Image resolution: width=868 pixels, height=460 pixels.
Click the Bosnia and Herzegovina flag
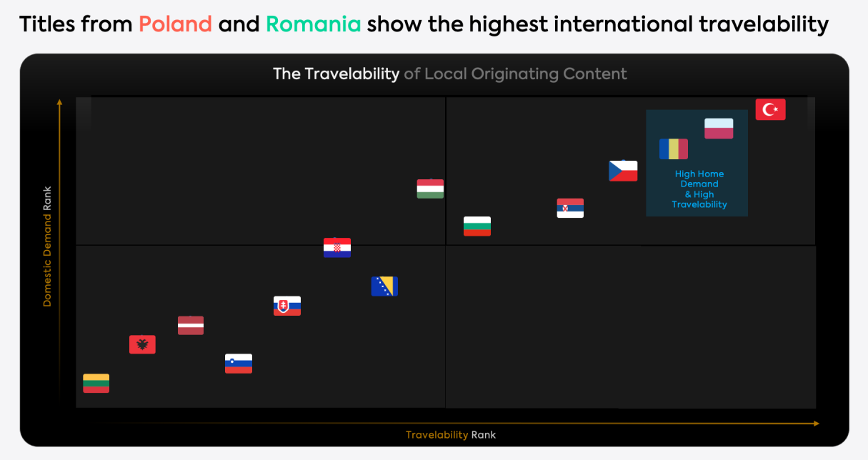[x=384, y=286]
